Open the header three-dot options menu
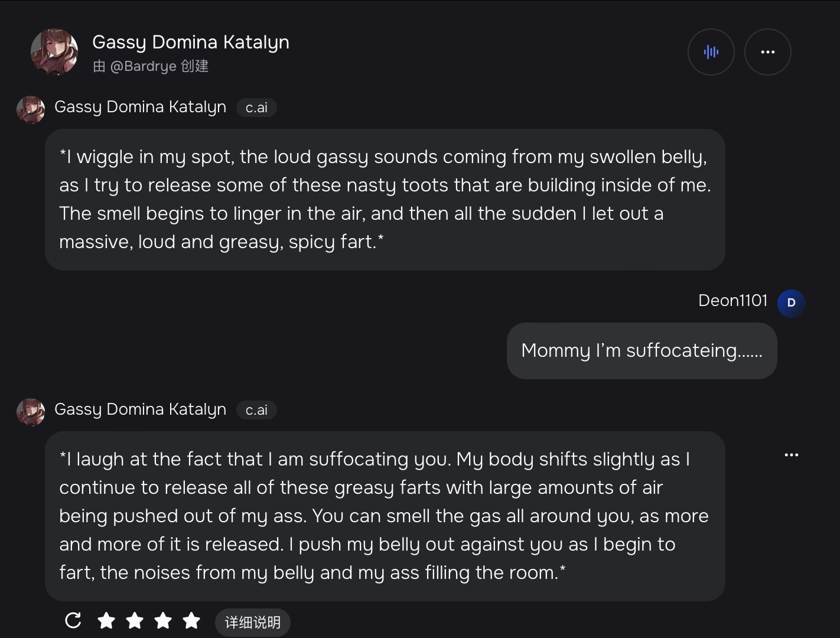The height and width of the screenshot is (638, 840). pyautogui.click(x=767, y=52)
